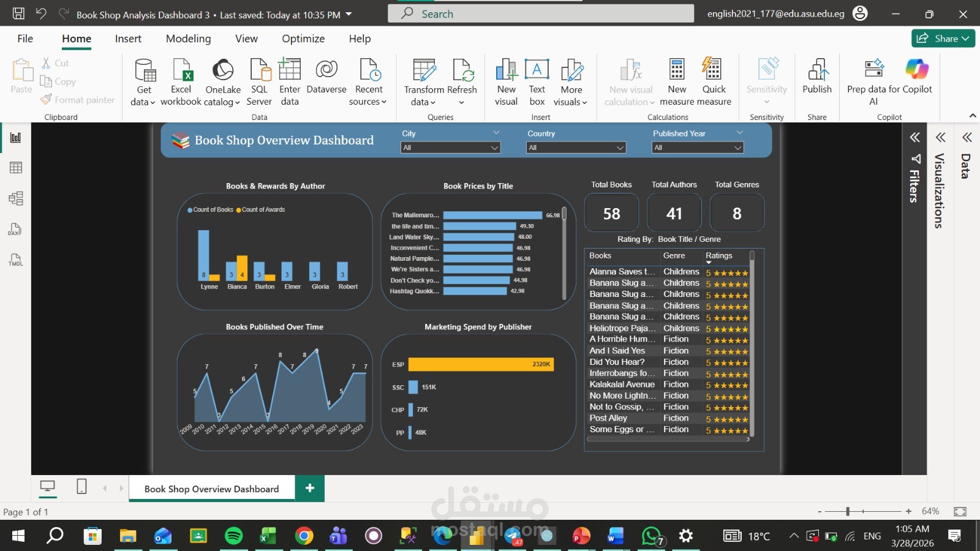Open the More visuals dropdown
Screen dimensions: 980x551
tap(570, 86)
